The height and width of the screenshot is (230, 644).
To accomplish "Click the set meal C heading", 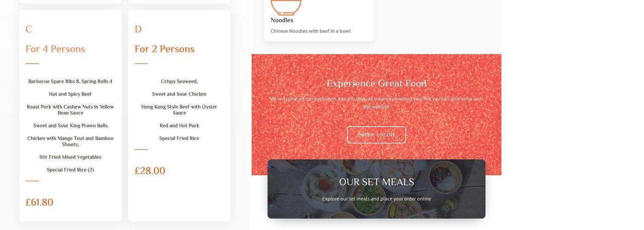I will (29, 29).
